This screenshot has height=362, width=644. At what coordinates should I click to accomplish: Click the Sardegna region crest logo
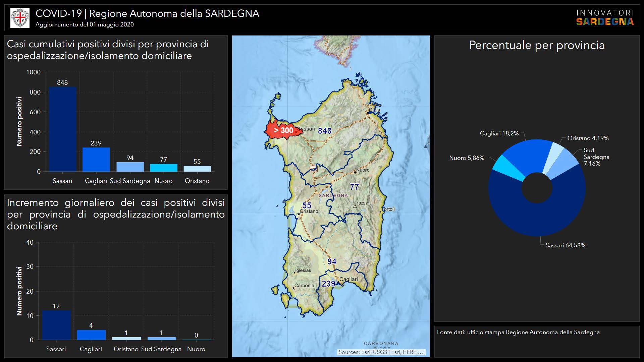click(x=20, y=18)
